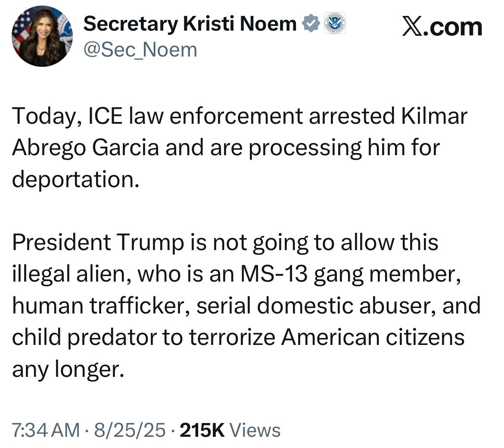Click the name Kilmar in the post

[x=434, y=116]
